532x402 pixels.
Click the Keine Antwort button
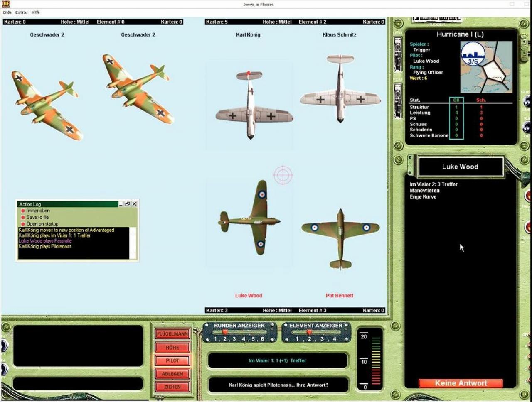click(x=461, y=383)
